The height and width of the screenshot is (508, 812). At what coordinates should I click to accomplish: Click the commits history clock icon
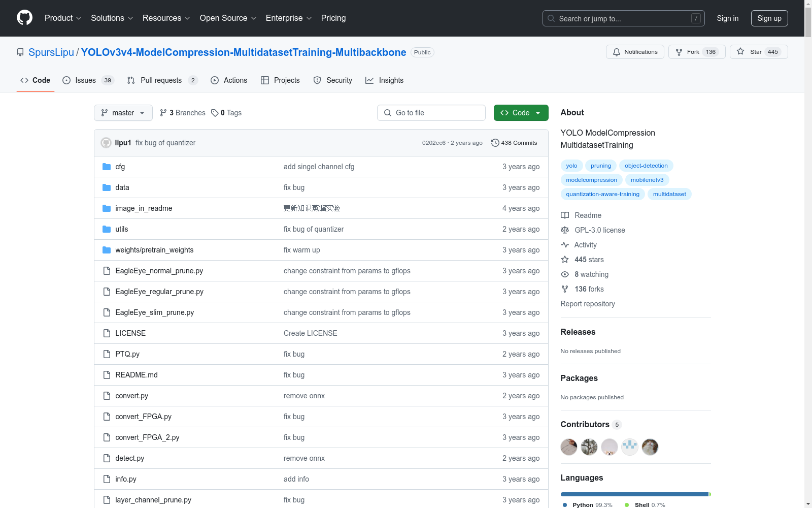(495, 143)
